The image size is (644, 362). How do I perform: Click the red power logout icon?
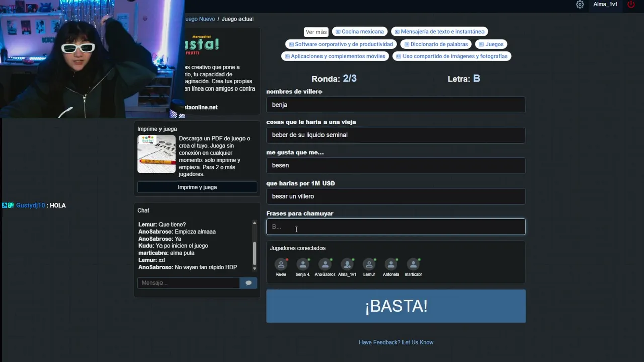pyautogui.click(x=631, y=4)
